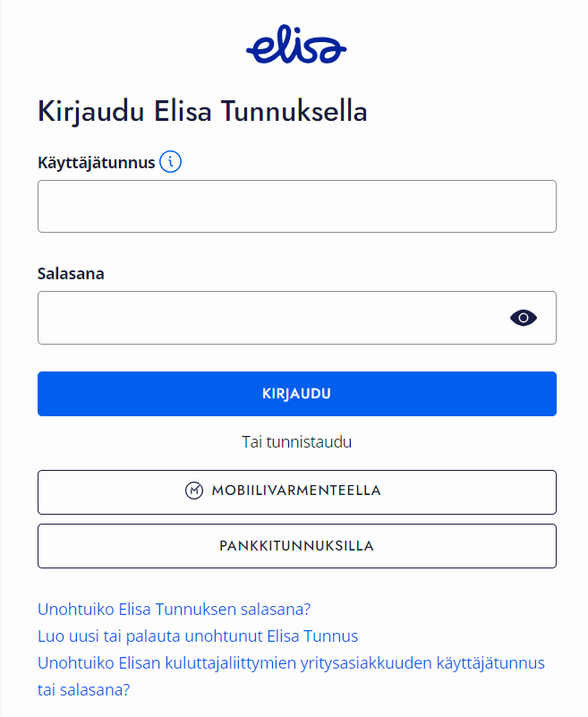Focus the Käyttäjätunnus username field
The width and height of the screenshot is (588, 717).
pos(296,207)
